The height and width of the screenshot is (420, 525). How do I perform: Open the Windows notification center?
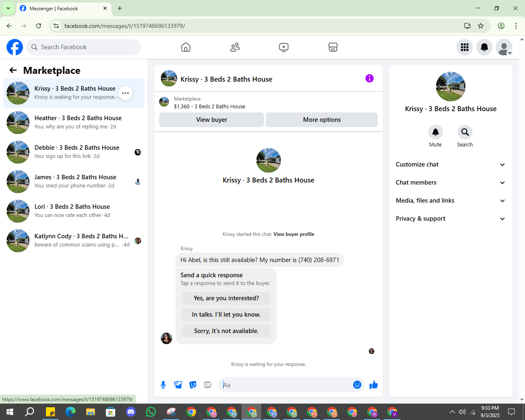pos(511,412)
